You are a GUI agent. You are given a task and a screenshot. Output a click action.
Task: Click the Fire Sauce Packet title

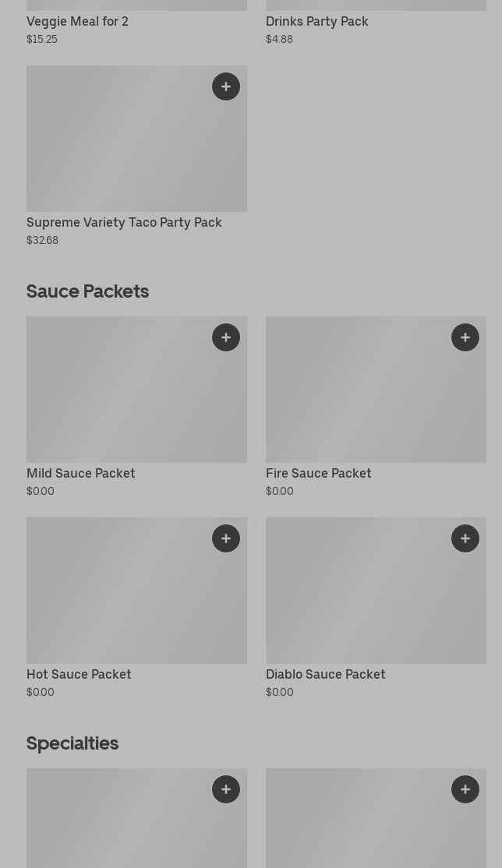coord(318,474)
